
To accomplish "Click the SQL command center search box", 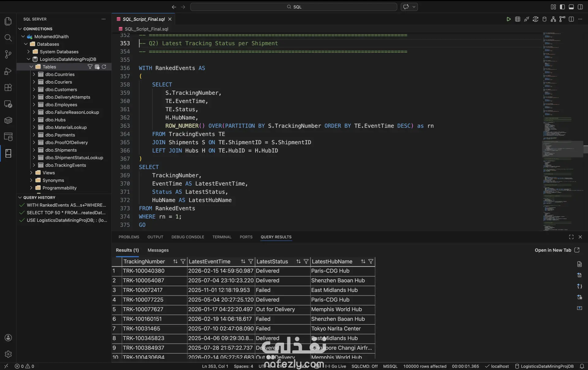I will tap(294, 7).
